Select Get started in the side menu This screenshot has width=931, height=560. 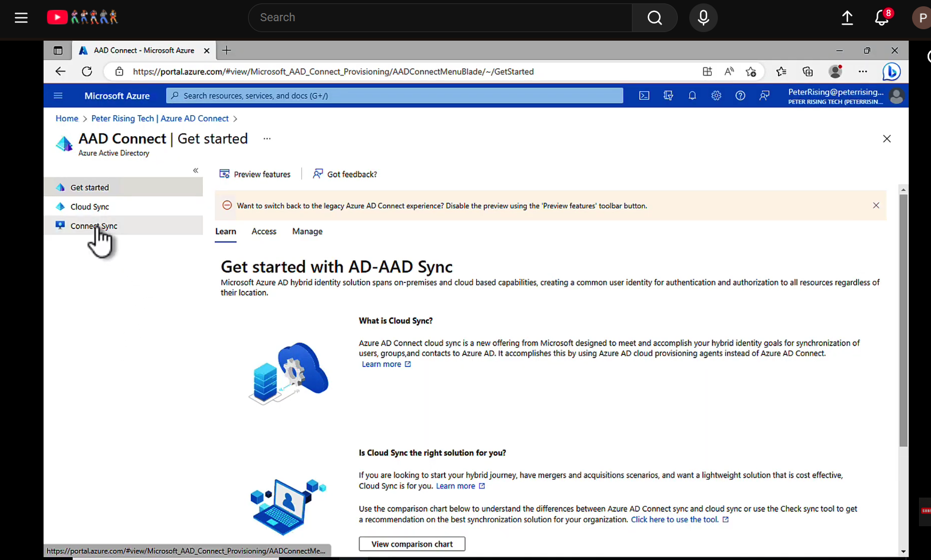coord(123,187)
